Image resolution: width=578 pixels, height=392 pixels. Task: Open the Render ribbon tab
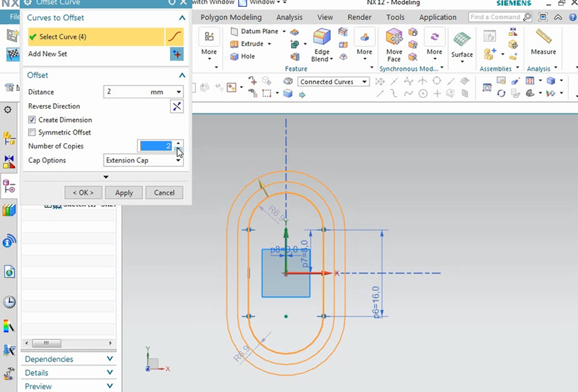359,17
